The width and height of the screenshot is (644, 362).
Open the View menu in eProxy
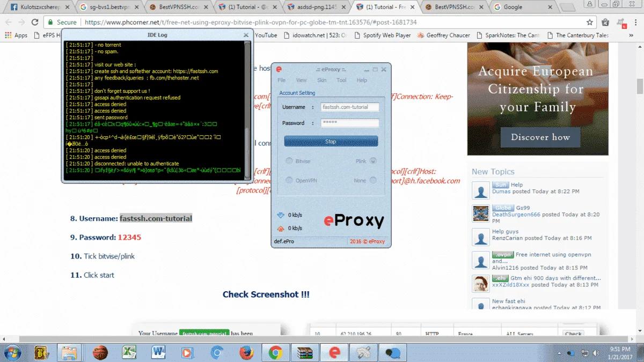pyautogui.click(x=302, y=80)
